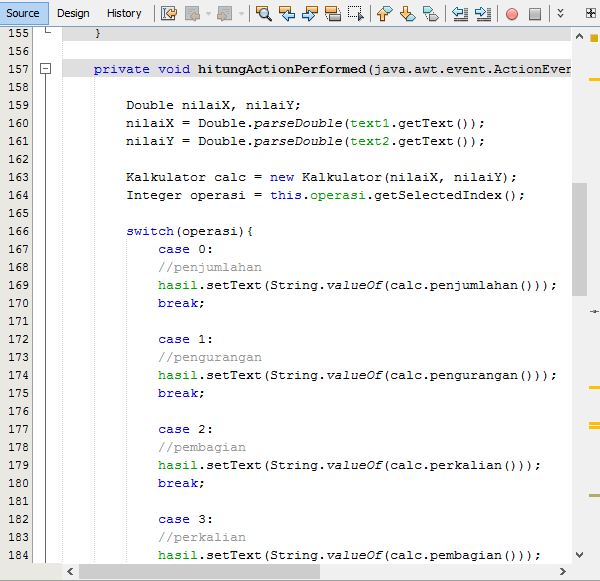
Task: Find the next occurrence
Action: 310,14
